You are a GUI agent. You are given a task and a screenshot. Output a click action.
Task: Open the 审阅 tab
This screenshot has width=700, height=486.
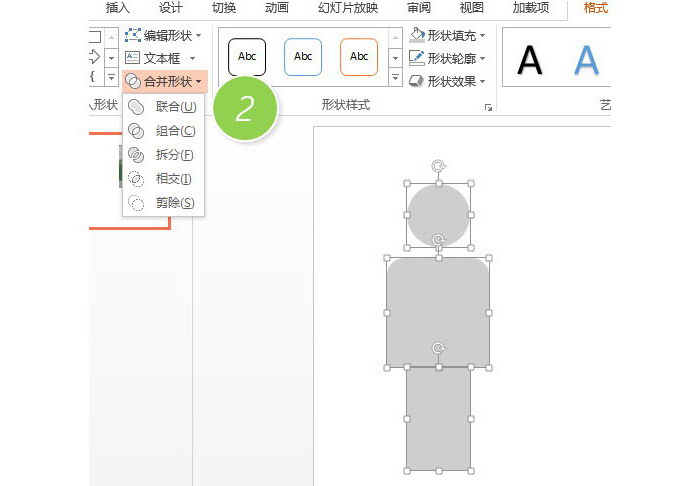419,8
